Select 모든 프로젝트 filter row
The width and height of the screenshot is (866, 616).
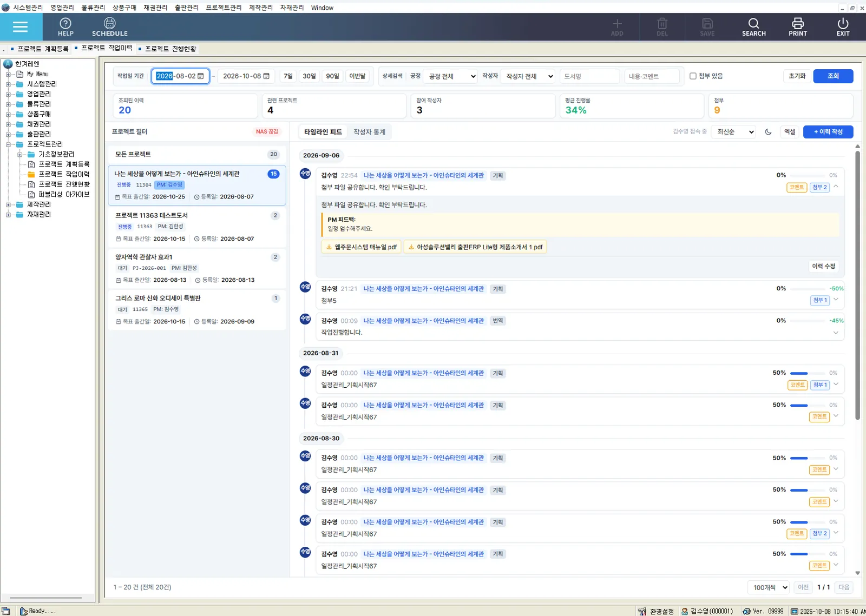click(x=197, y=154)
